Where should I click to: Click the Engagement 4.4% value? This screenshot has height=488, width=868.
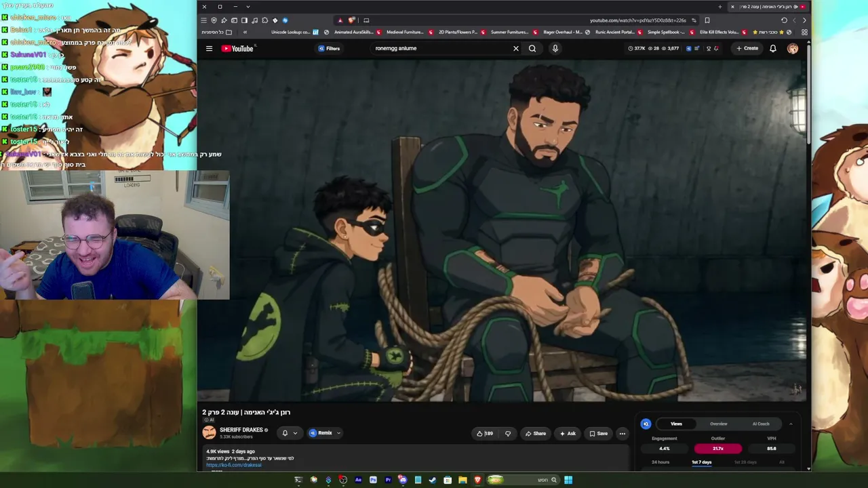coord(665,448)
